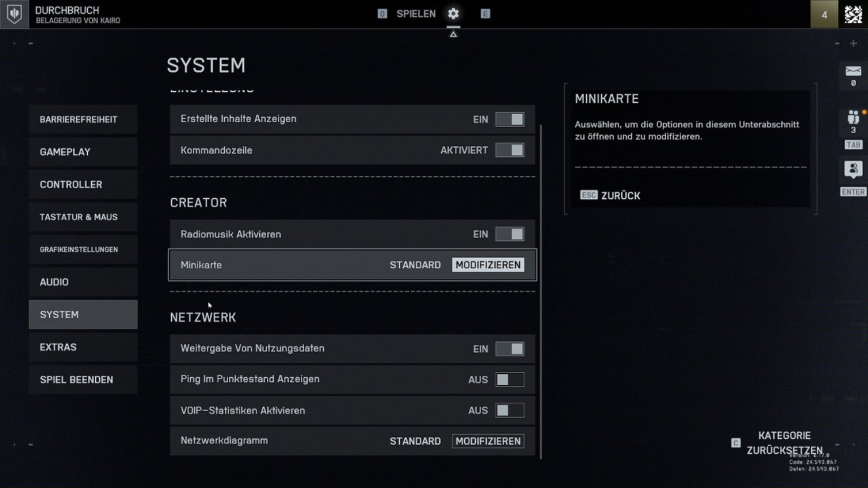Image resolution: width=868 pixels, height=488 pixels.
Task: Click the Standard value of Minikarte
Action: (x=415, y=265)
